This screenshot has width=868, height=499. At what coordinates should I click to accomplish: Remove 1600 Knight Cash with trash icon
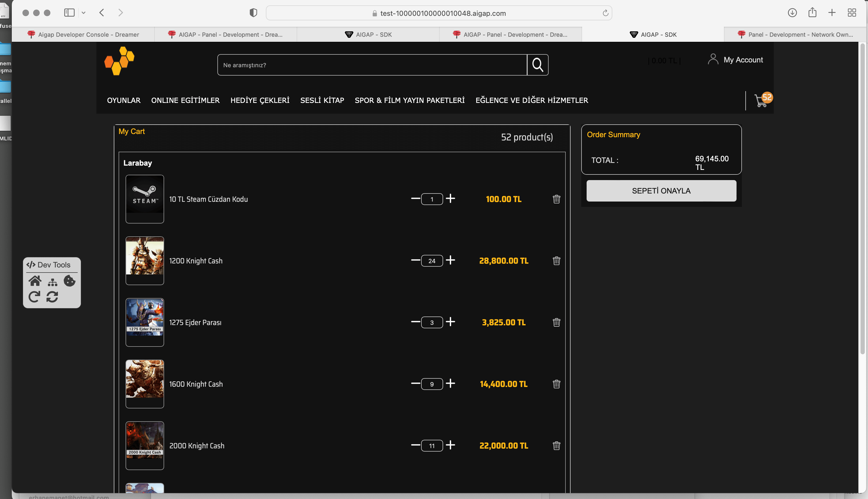click(x=556, y=384)
